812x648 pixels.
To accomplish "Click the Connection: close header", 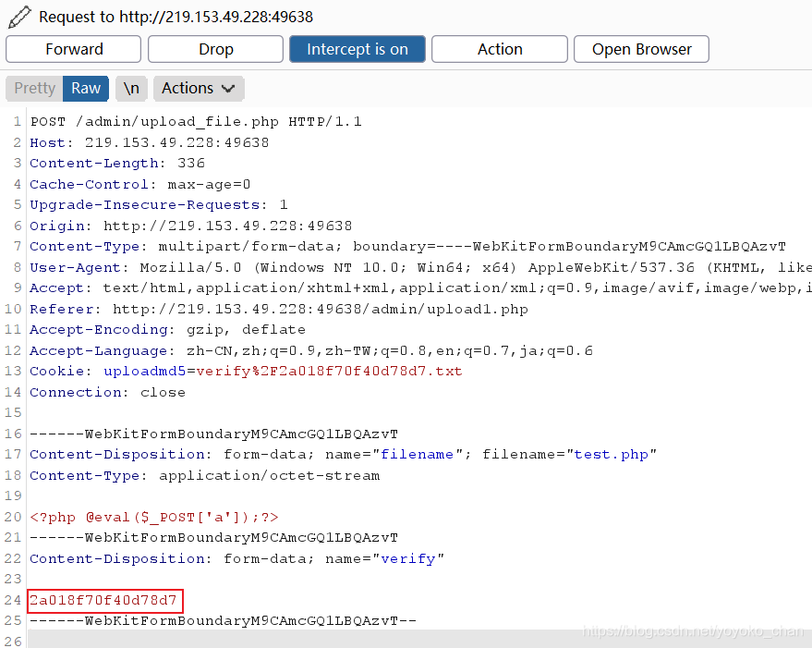I will point(108,393).
